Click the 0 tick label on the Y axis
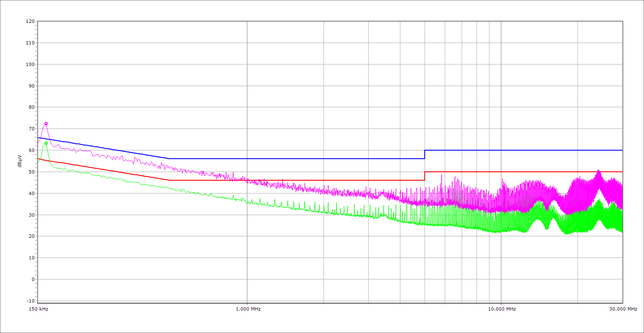Image resolution: width=644 pixels, height=333 pixels. (33, 279)
